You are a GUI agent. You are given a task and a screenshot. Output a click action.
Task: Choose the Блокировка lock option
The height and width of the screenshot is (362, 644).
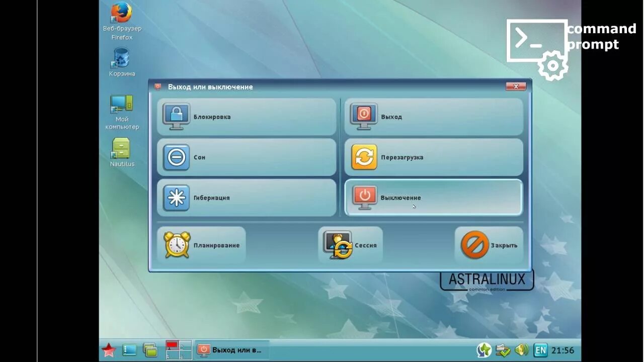247,117
